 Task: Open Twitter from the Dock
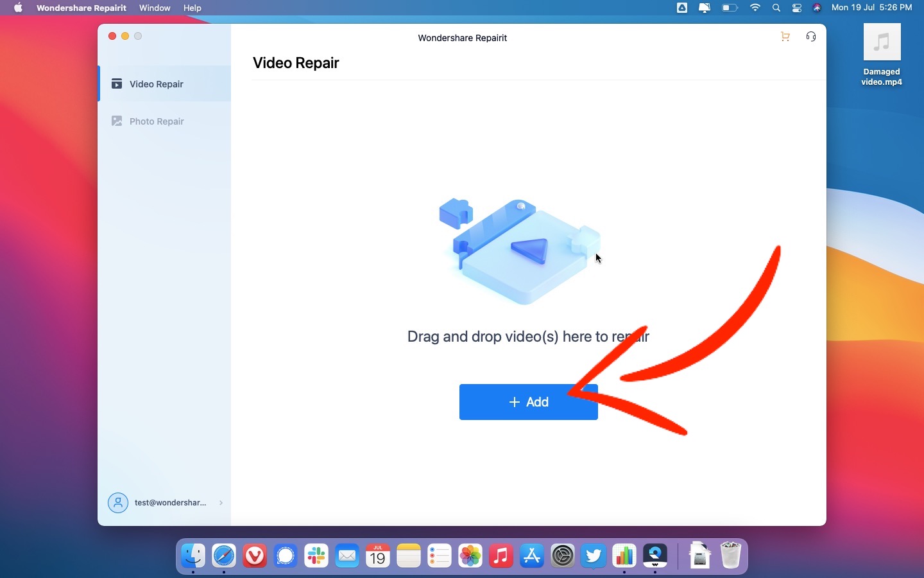click(594, 556)
